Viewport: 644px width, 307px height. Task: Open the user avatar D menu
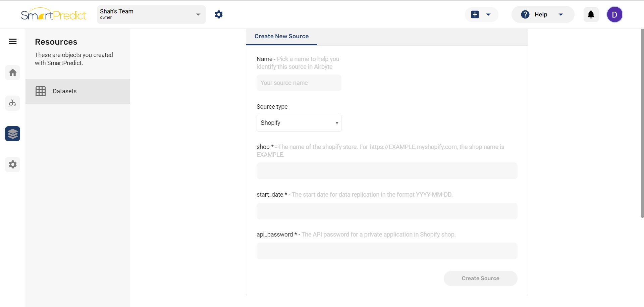[x=614, y=14]
